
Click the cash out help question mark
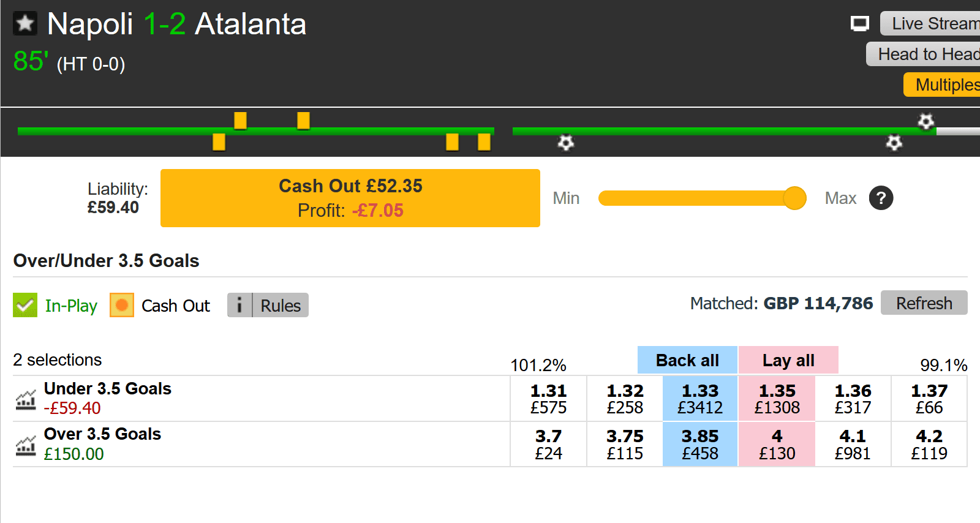[881, 198]
